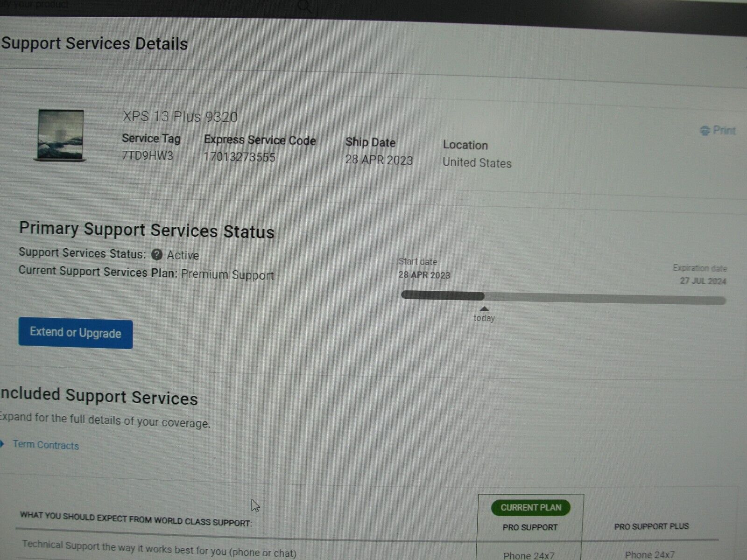Click the Included Support Services heading

click(x=99, y=396)
